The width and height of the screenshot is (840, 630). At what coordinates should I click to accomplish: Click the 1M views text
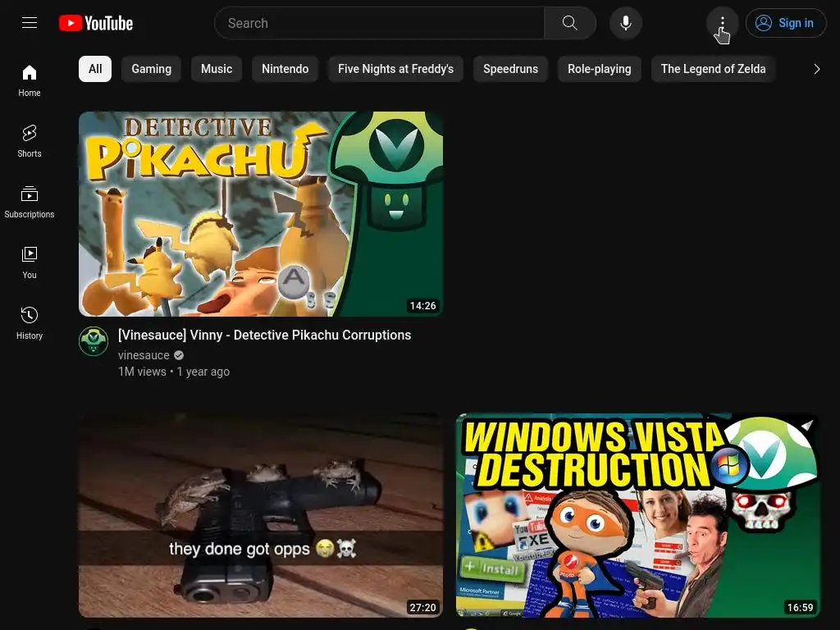[x=142, y=372]
